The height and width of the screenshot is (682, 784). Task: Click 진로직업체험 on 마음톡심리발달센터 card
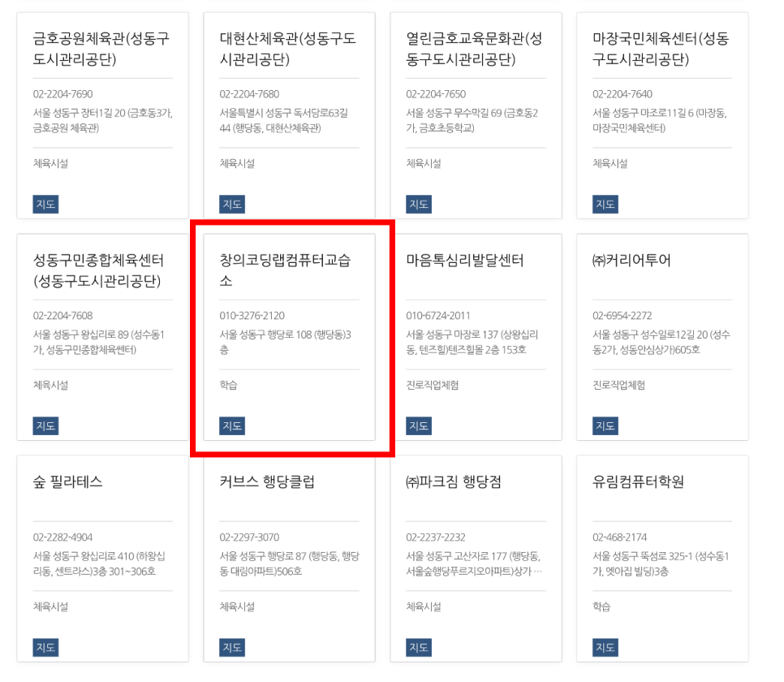click(x=433, y=386)
